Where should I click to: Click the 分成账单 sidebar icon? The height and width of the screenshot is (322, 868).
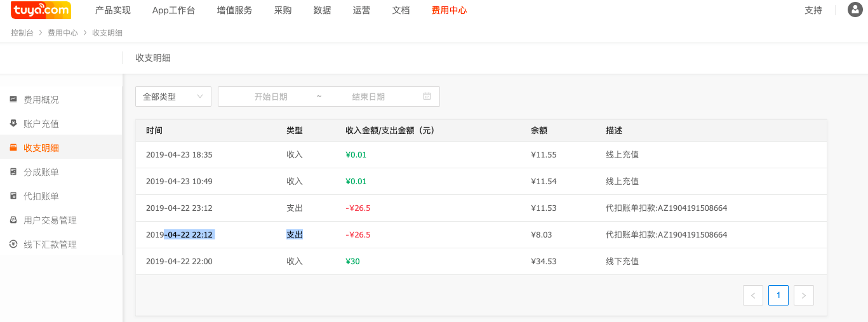(13, 171)
